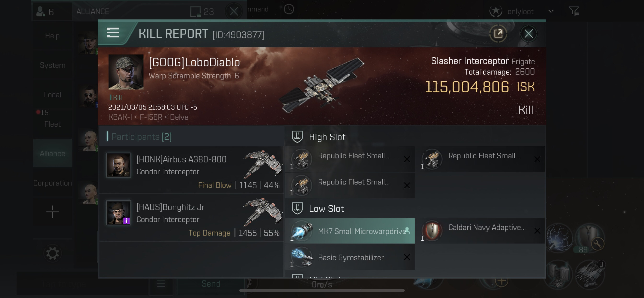
Task: Click the clock icon in top bar
Action: 289,9
